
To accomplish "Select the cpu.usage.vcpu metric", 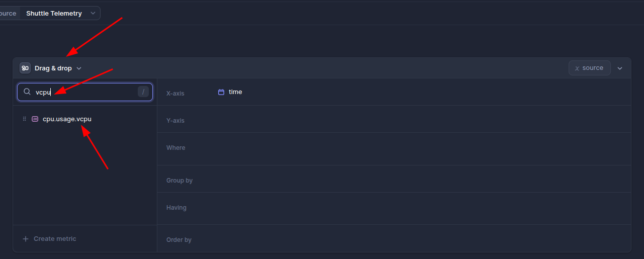I will pyautogui.click(x=67, y=119).
